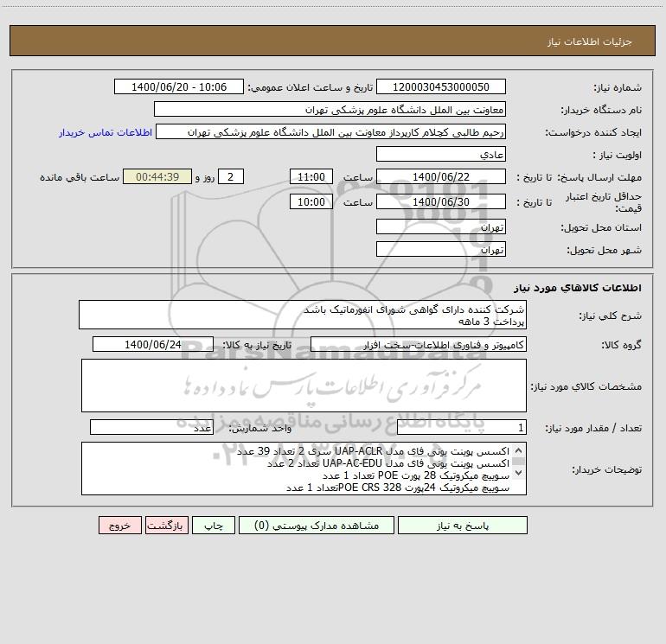This screenshot has width=666, height=644.
Task: Click response deadline date 1400/06/22
Action: click(x=441, y=176)
